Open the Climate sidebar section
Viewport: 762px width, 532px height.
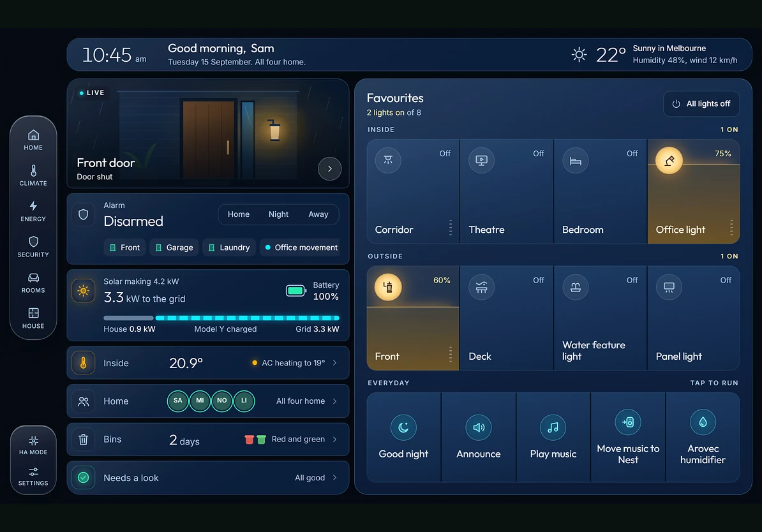click(33, 175)
